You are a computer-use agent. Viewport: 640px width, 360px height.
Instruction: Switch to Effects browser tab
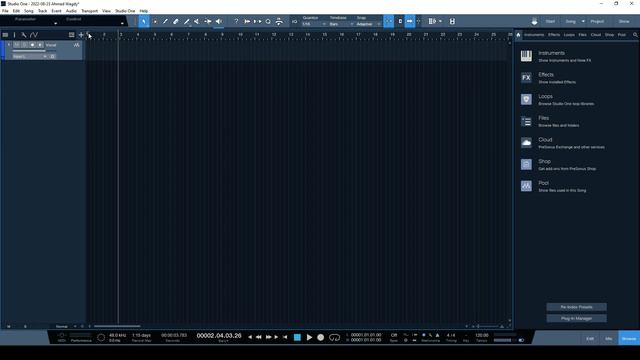click(x=554, y=35)
